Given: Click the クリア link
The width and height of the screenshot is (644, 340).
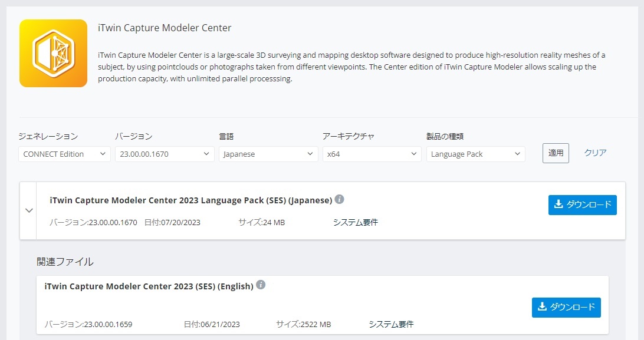Looking at the screenshot, I should tap(595, 153).
